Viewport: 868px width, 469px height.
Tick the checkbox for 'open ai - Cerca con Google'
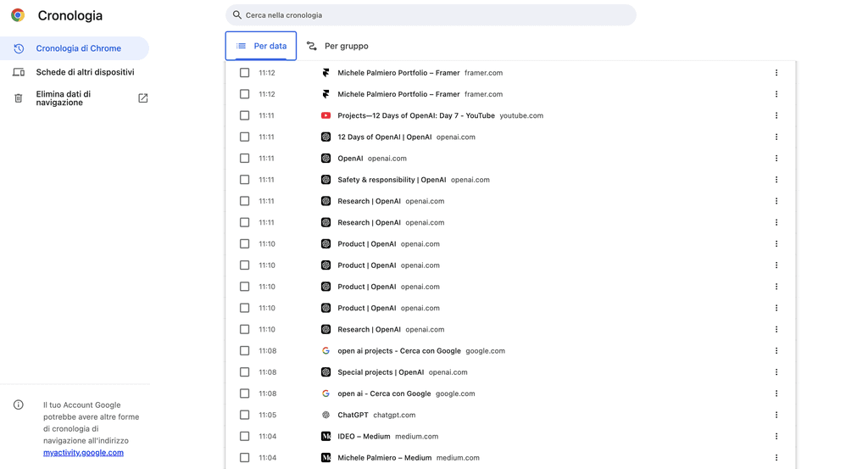coord(244,394)
